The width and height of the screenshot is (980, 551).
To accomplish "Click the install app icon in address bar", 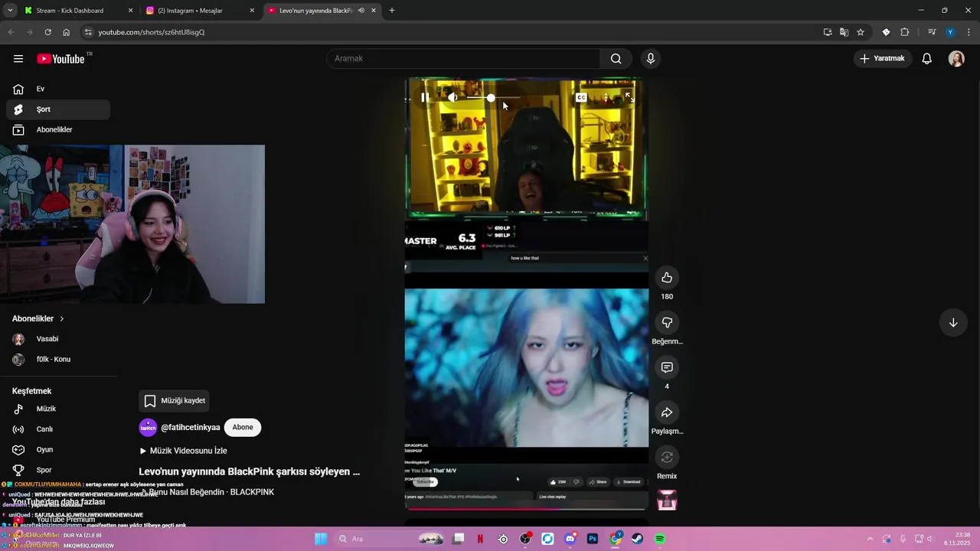I will pos(828,32).
